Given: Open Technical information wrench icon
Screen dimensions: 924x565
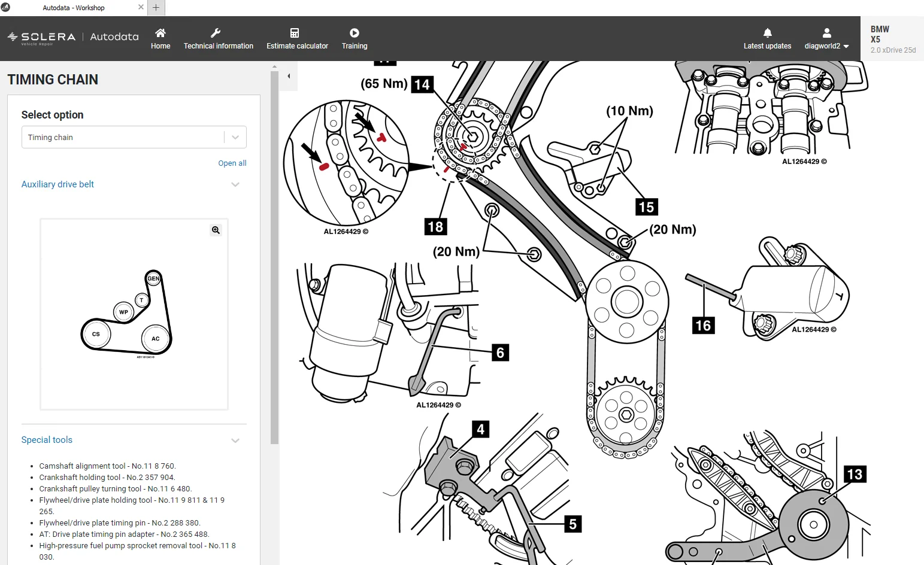Looking at the screenshot, I should tap(216, 33).
